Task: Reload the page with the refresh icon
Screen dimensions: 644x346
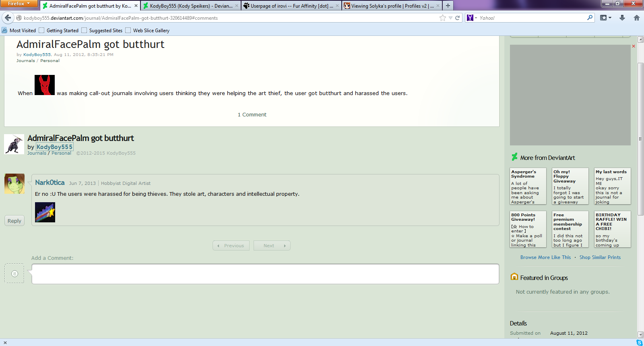Action: click(x=457, y=18)
